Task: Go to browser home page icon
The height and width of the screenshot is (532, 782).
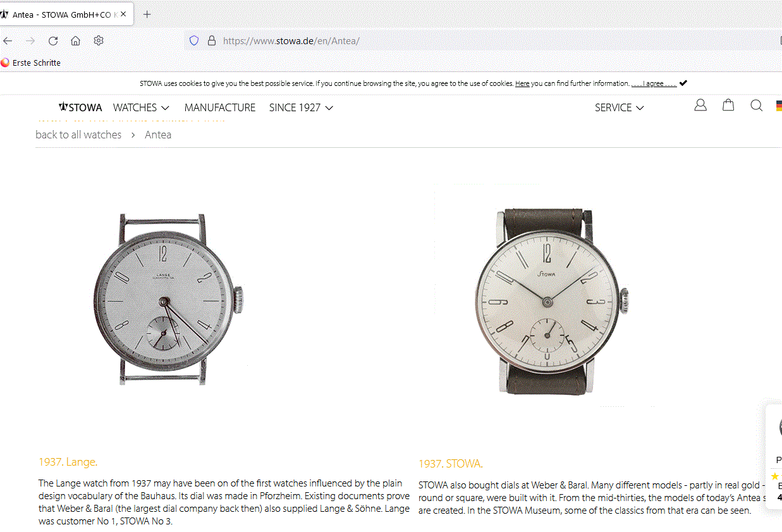Action: 76,41
